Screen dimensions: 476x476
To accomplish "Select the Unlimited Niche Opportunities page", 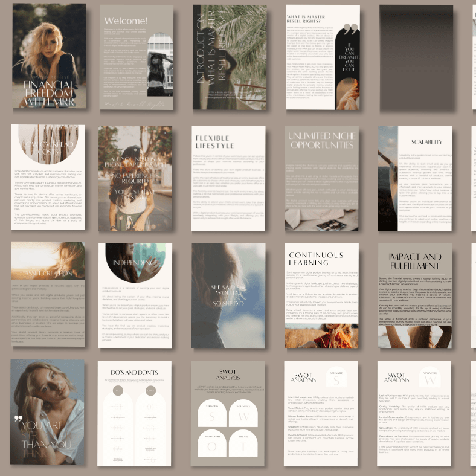I will [x=321, y=179].
